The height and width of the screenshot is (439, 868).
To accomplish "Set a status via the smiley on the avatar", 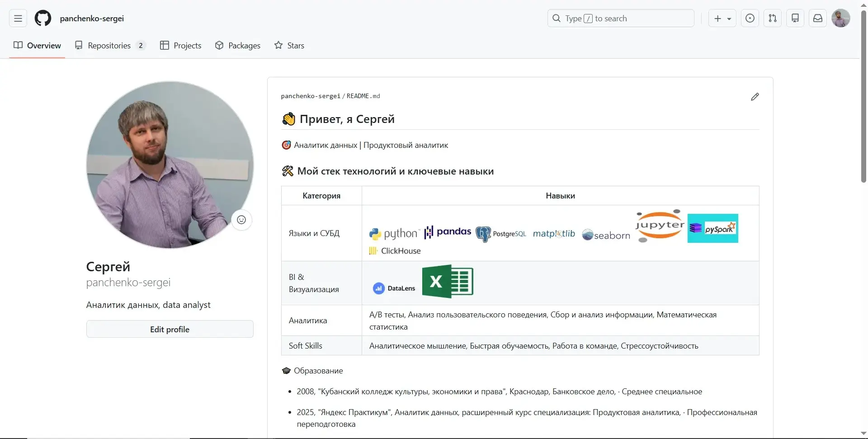I will pos(241,220).
